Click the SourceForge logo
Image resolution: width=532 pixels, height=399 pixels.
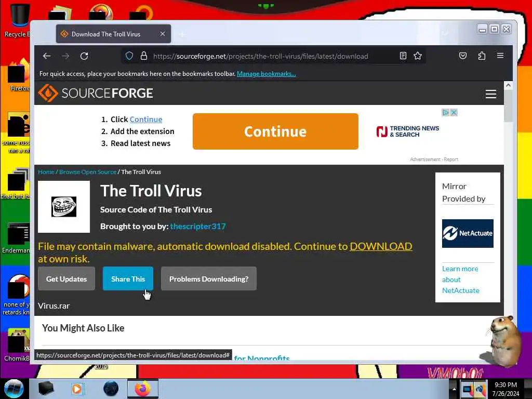coord(96,93)
